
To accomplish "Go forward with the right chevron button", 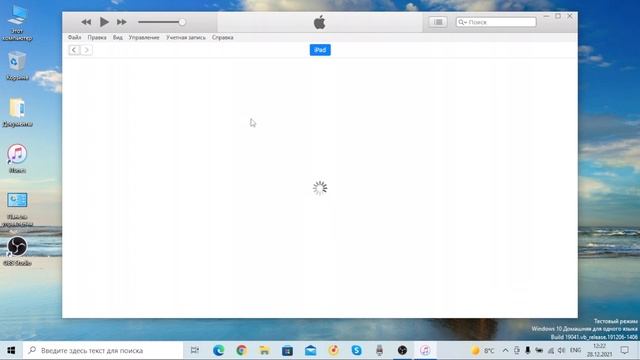I will pyautogui.click(x=86, y=50).
